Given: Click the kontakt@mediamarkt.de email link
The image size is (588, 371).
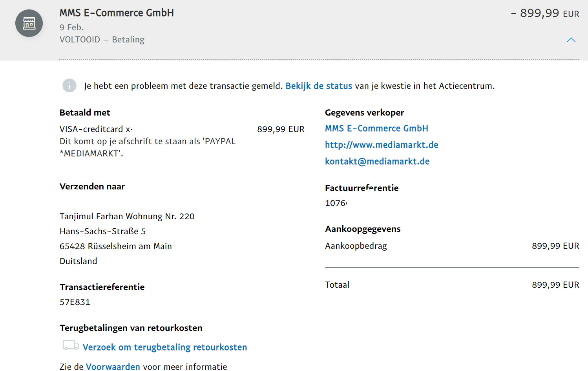Looking at the screenshot, I should coord(377,162).
